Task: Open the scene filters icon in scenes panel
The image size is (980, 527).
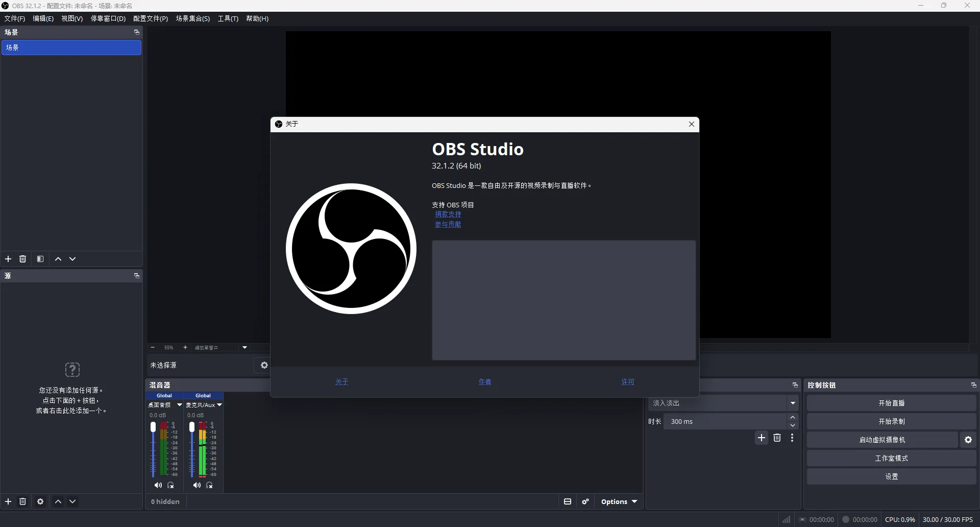Action: pos(41,259)
